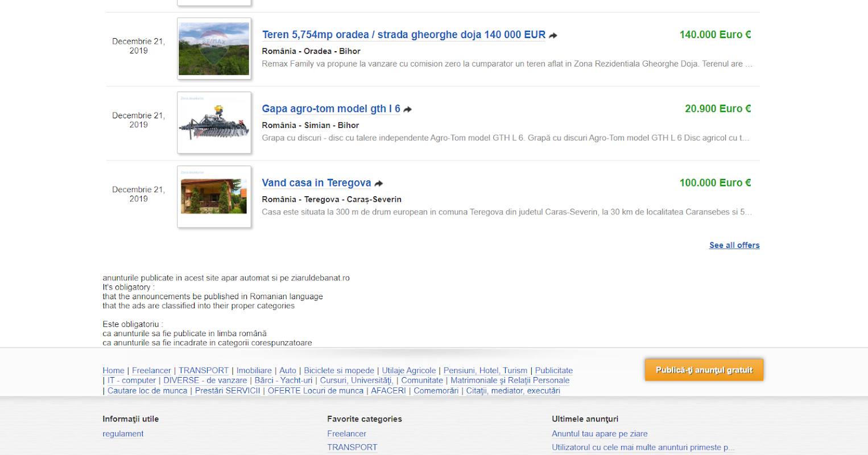This screenshot has height=455, width=868.
Task: Open Cautare loc de munca category
Action: click(147, 391)
